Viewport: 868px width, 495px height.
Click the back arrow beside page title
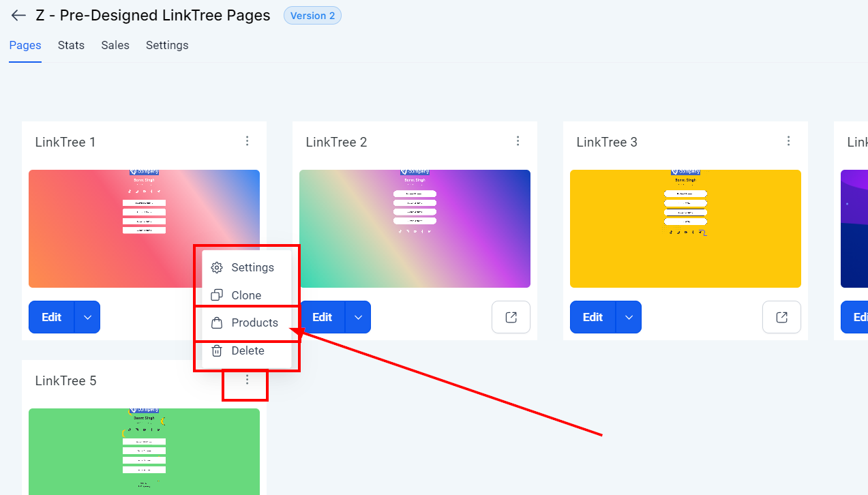(x=18, y=16)
